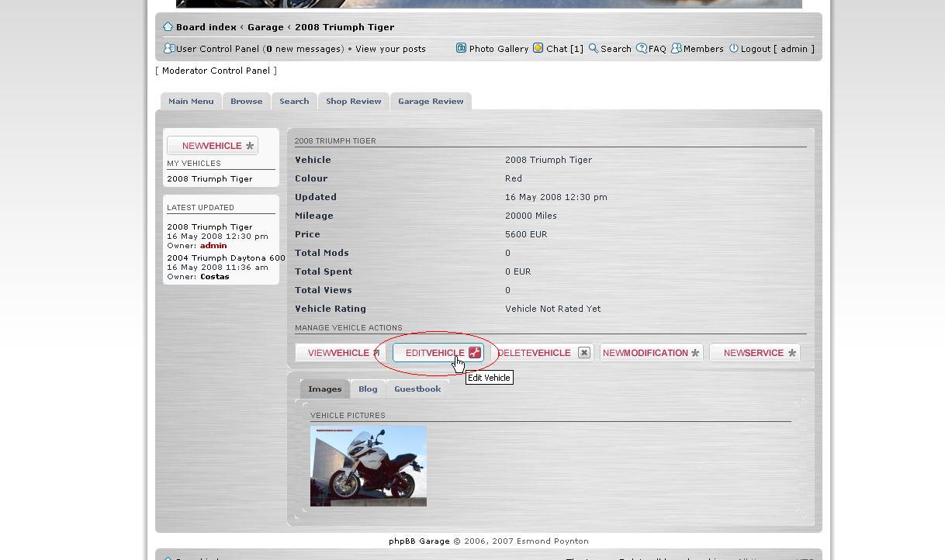
Task: Click the Chat smiley icon
Action: click(x=538, y=48)
